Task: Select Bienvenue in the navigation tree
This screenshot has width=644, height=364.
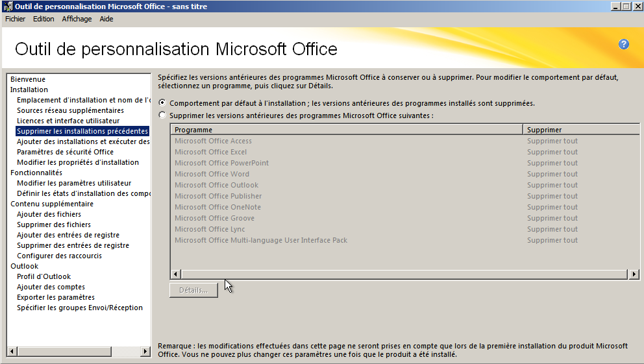Action: click(28, 79)
